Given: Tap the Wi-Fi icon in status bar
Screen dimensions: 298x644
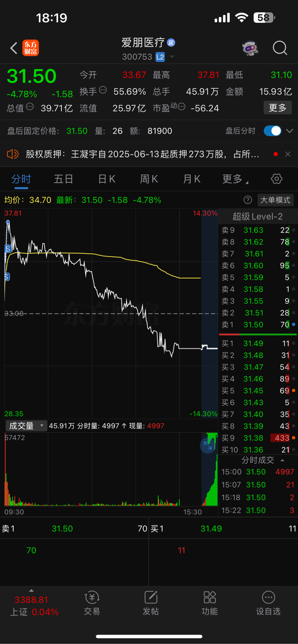Looking at the screenshot, I should coord(242,17).
